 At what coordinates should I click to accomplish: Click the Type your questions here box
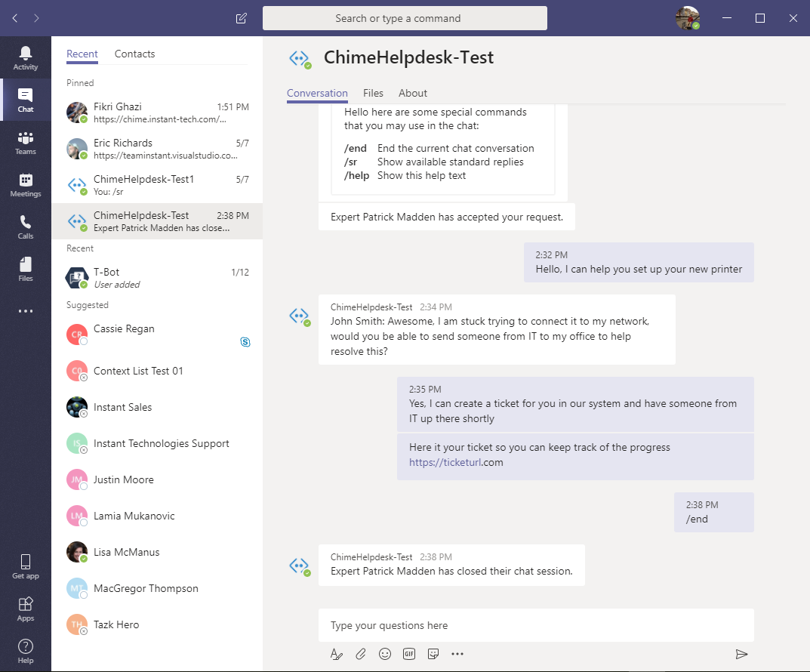click(536, 625)
